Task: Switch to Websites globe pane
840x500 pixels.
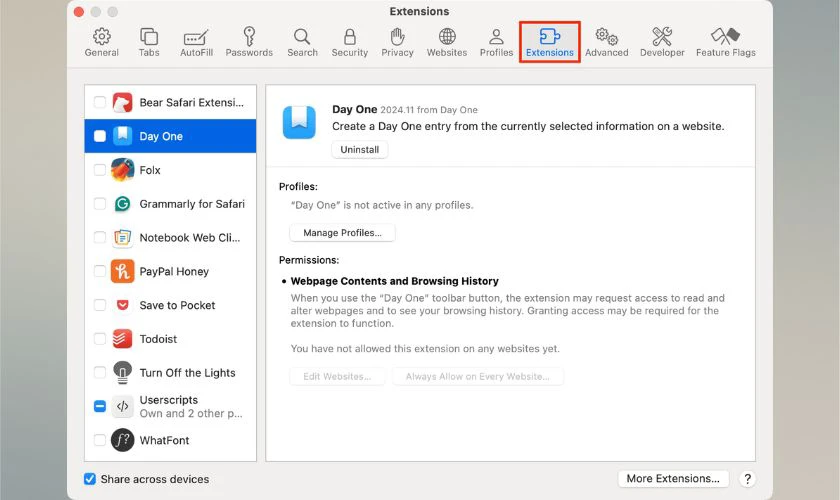Action: (x=447, y=42)
